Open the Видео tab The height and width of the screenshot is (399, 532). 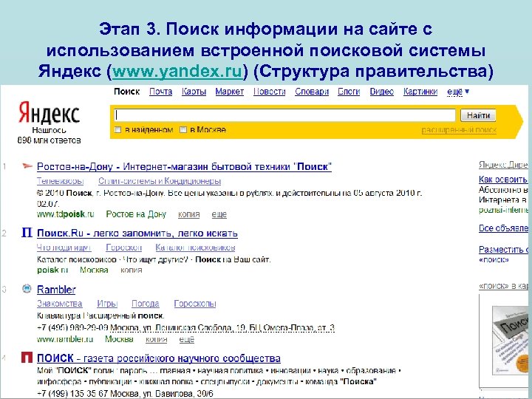click(x=382, y=92)
